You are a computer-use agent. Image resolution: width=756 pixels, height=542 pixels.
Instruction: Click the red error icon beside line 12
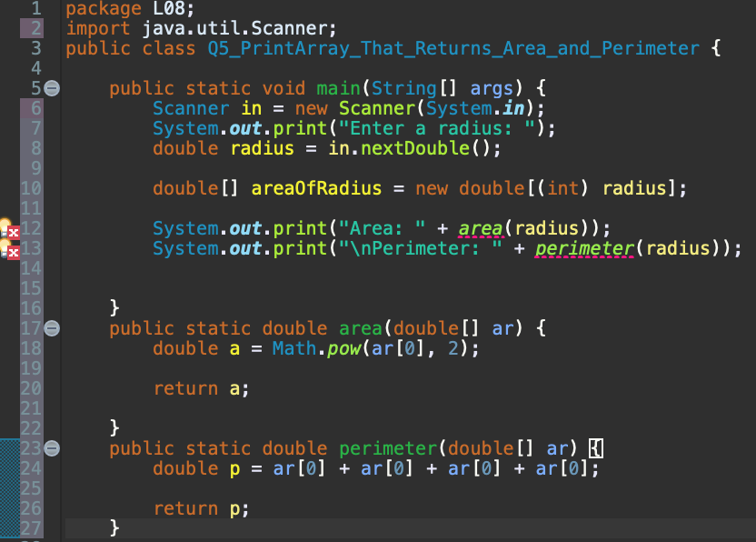pos(13,232)
